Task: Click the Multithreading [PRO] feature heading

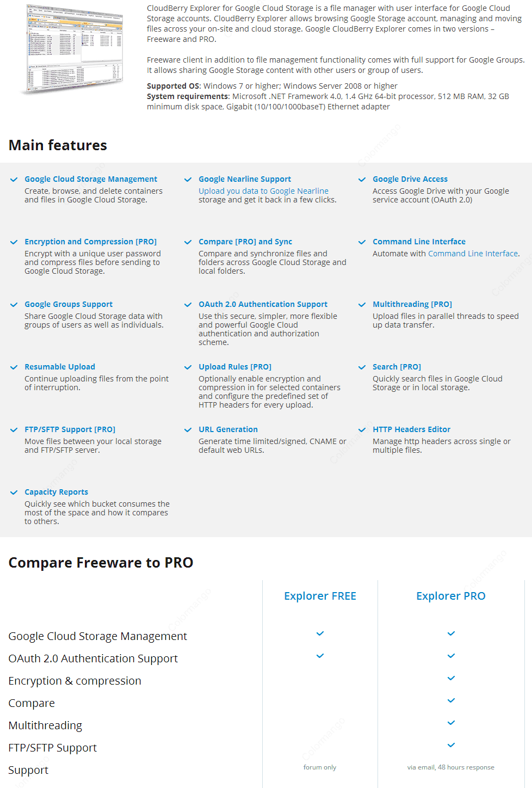Action: (x=412, y=304)
